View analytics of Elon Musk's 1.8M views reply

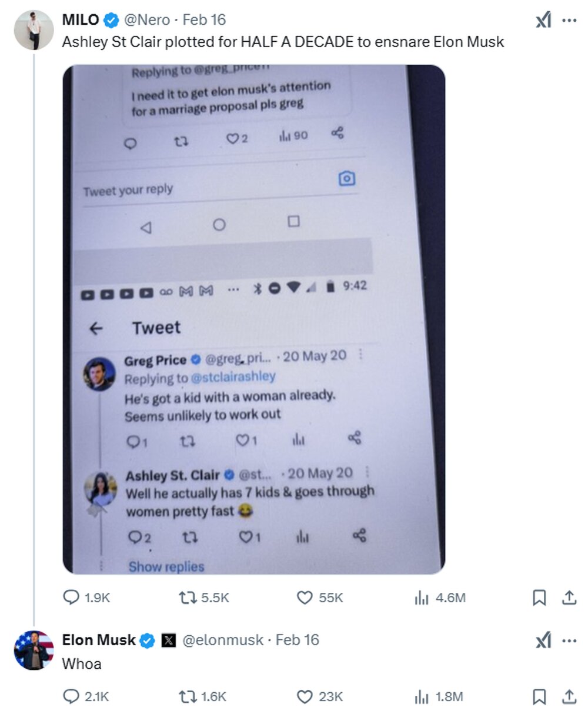[422, 697]
